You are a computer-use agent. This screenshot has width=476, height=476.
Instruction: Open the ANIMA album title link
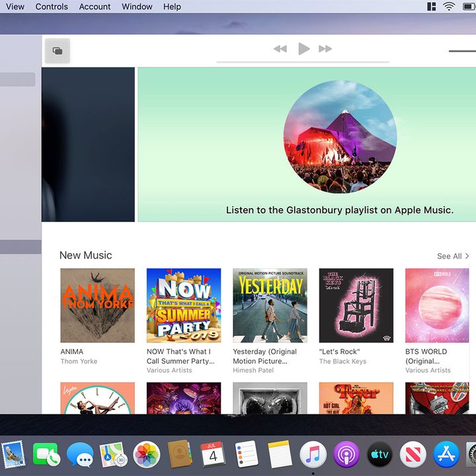(72, 352)
